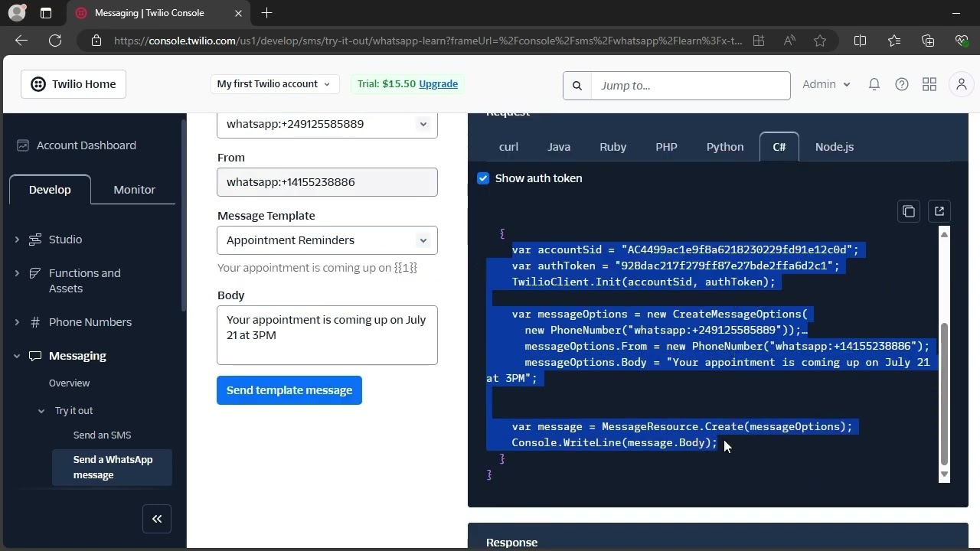Collapse the sidebar with double-chevron button
The width and height of the screenshot is (980, 551).
(157, 519)
